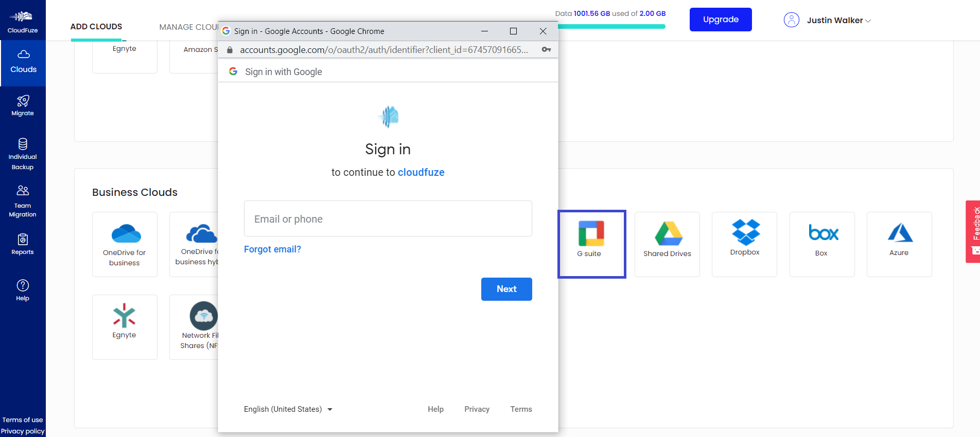This screenshot has width=980, height=437.
Task: Click the lock icon in popup address bar
Action: 230,50
